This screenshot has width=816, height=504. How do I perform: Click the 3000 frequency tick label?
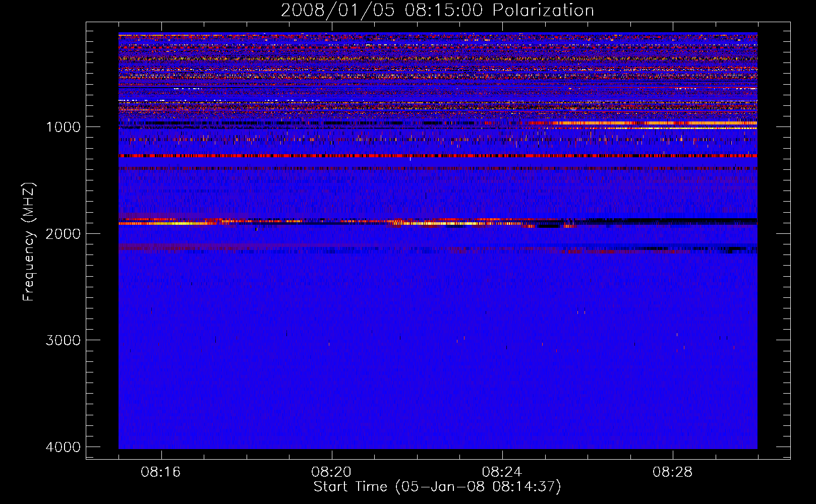63,340
